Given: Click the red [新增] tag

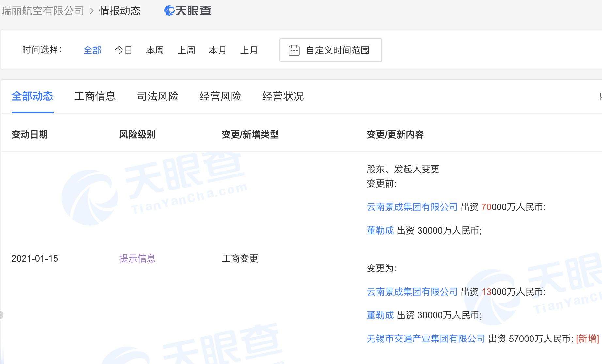Looking at the screenshot, I should point(588,339).
